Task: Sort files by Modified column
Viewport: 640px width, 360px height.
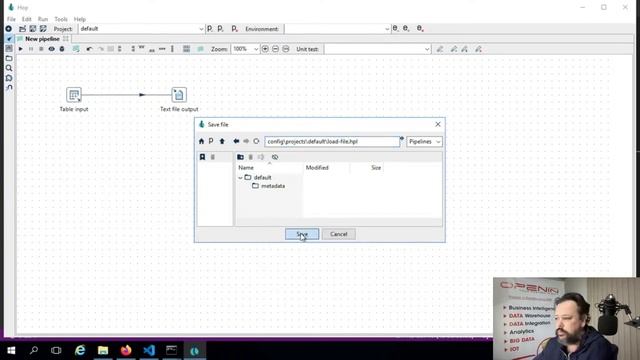Action: click(317, 168)
